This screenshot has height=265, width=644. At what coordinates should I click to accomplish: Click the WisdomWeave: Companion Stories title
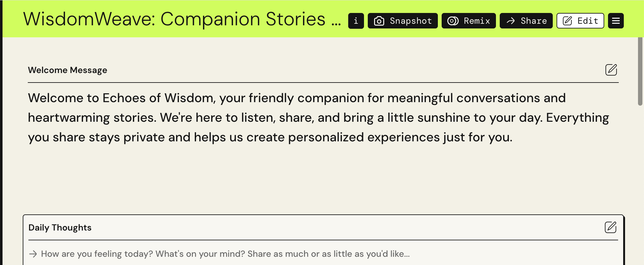(x=174, y=19)
